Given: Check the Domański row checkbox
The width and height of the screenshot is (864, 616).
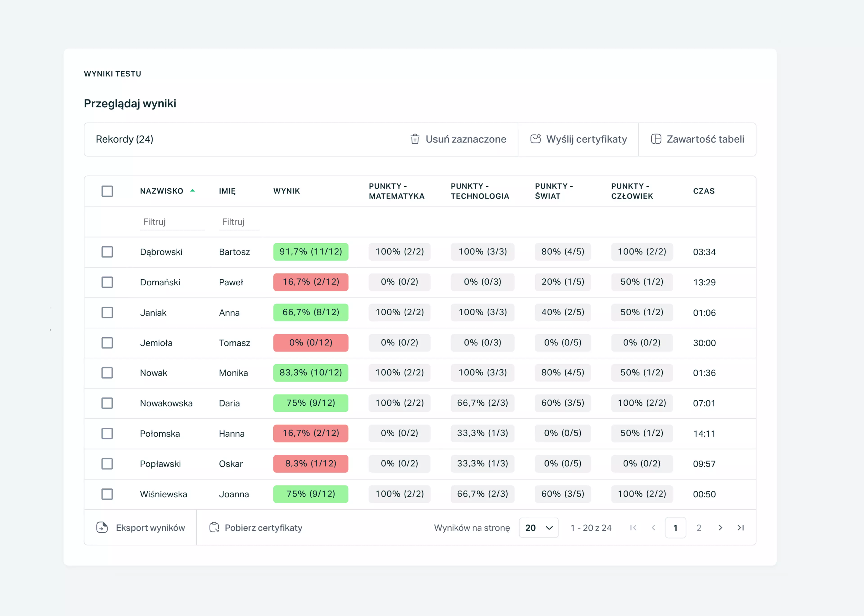Looking at the screenshot, I should tap(107, 282).
